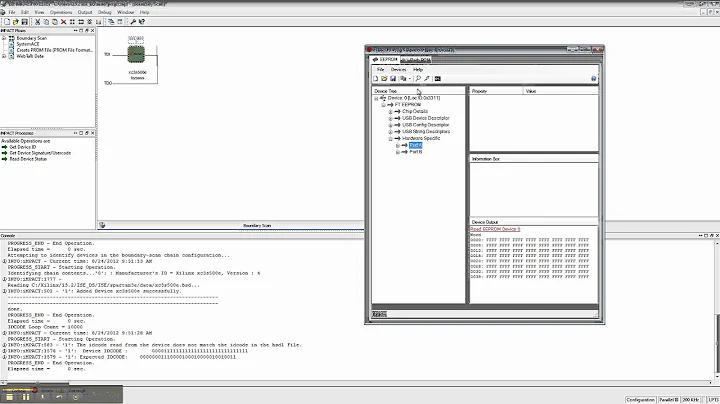Expand USB String Descriptors node

(391, 132)
